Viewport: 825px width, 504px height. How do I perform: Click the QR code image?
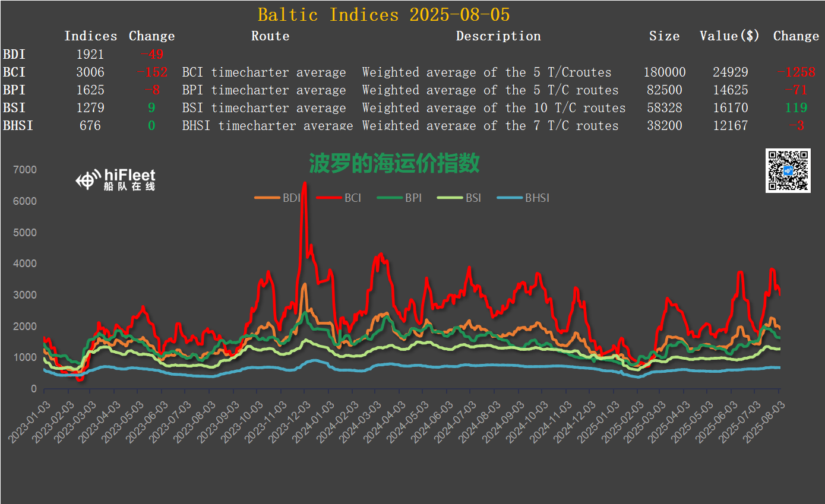[788, 171]
